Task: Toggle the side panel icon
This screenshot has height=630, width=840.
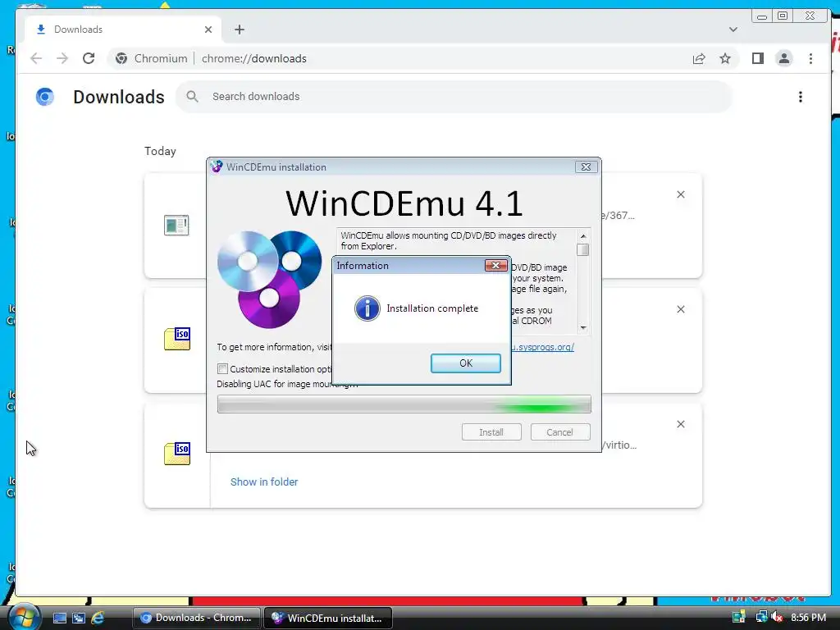Action: 757,58
